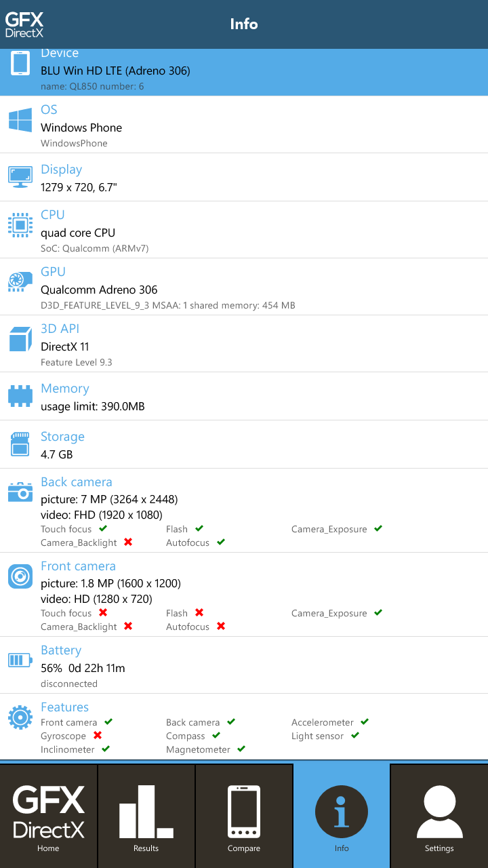This screenshot has width=488, height=868.
Task: Tap the phone device icon
Action: [x=20, y=64]
